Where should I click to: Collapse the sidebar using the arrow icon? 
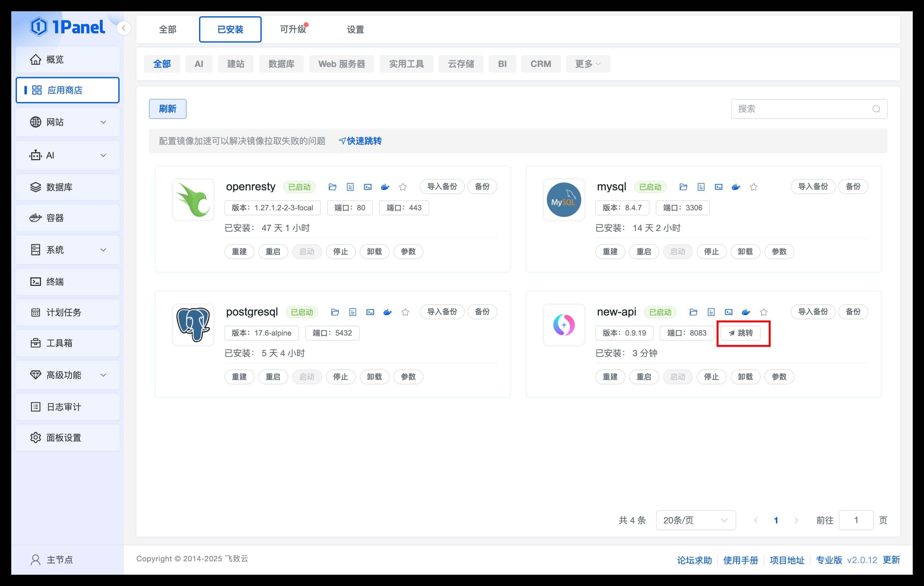[124, 28]
